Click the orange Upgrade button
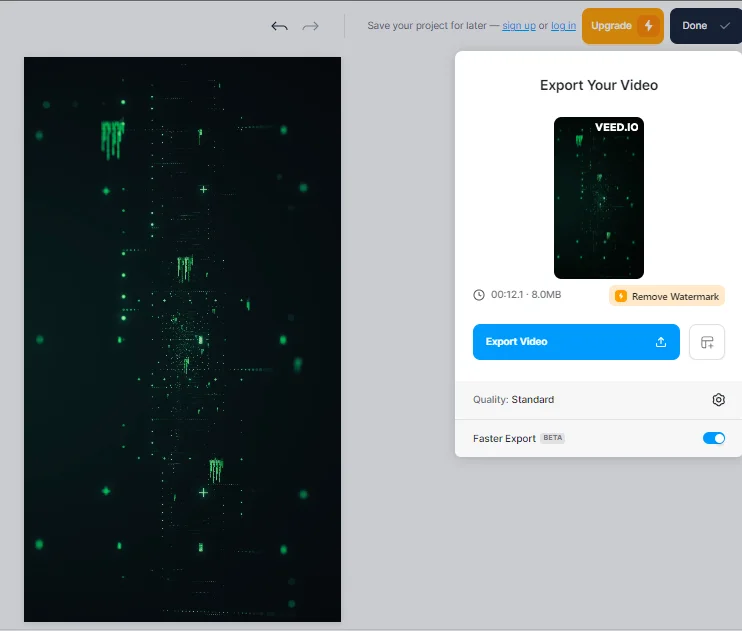The image size is (742, 631). 623,26
